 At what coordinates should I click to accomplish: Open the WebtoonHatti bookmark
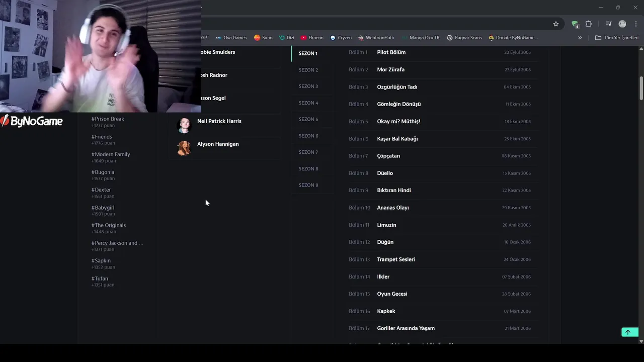[376, 38]
